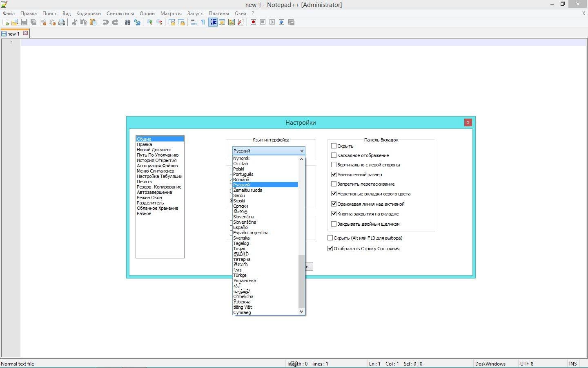Screen dimensions: 588x368
Task: Click the Print toolbar icon
Action: pos(62,22)
